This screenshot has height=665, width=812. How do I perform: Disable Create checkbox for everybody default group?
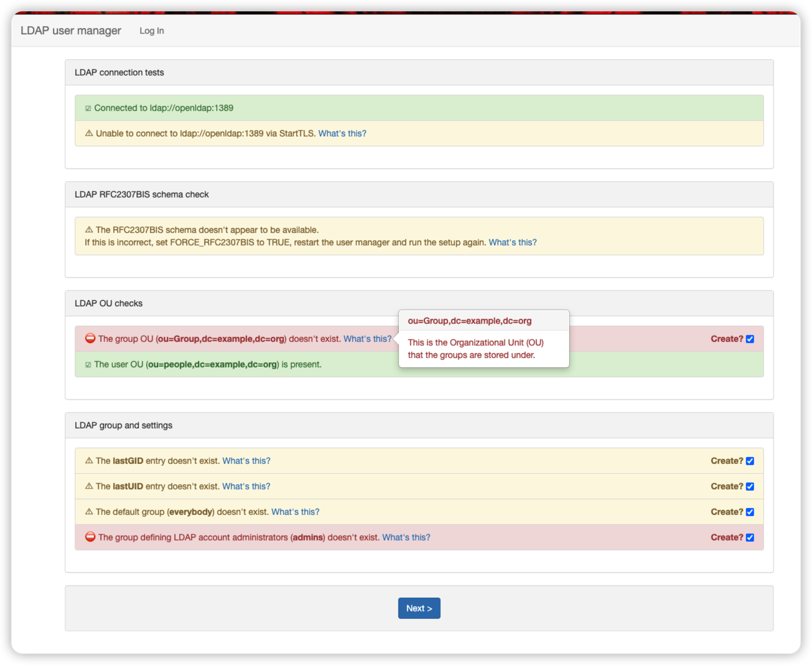pos(750,512)
